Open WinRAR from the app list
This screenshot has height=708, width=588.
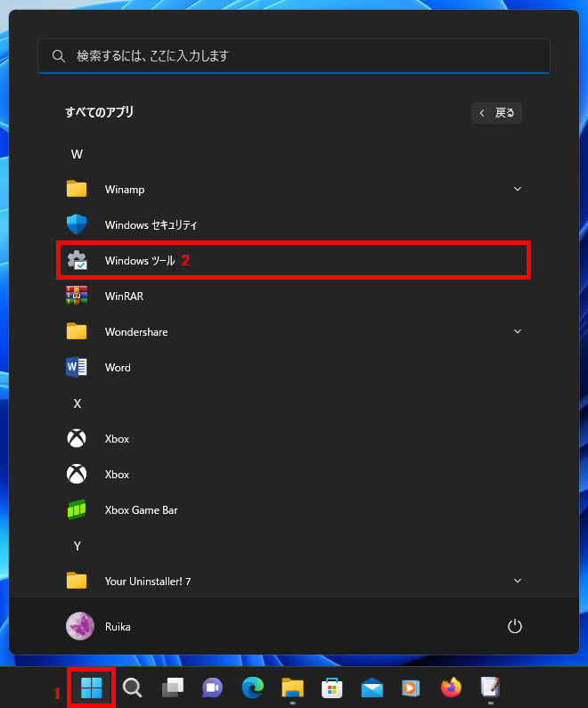click(124, 297)
